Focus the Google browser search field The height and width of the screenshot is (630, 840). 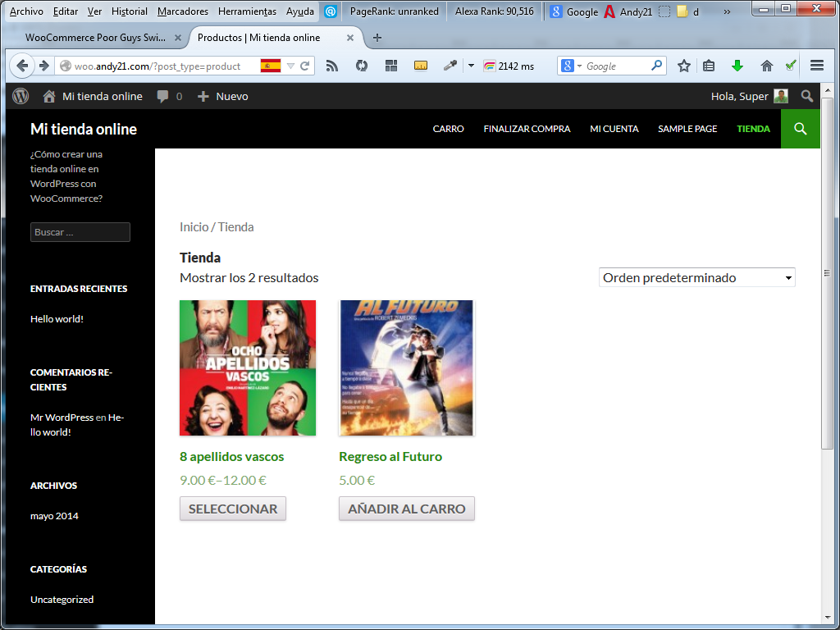[x=616, y=66]
